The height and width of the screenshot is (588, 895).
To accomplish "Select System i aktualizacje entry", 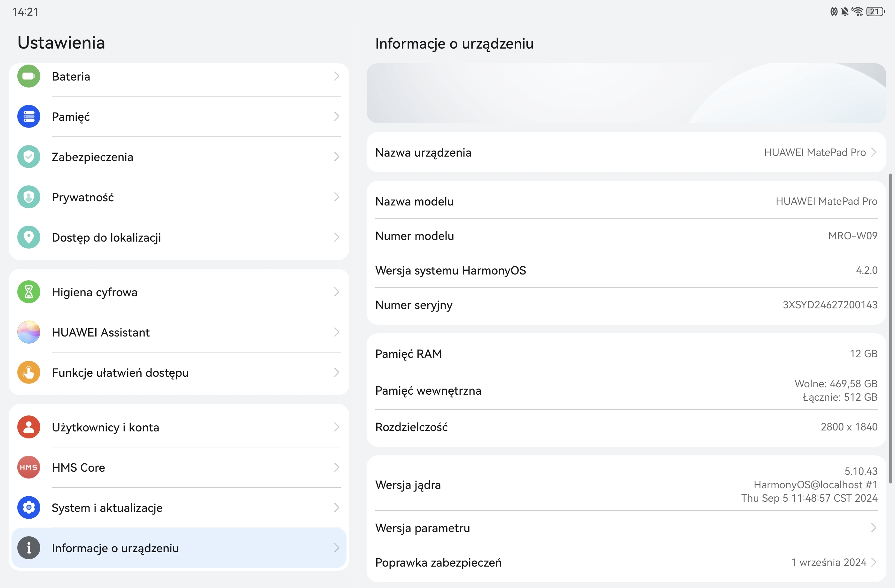I will tap(179, 507).
